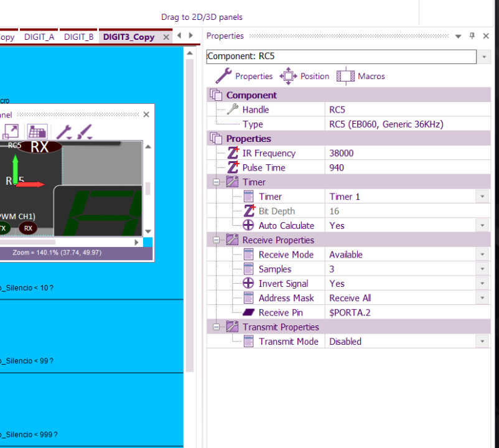Click the Auto Calculate circle icon
The width and height of the screenshot is (499, 448).
point(248,225)
